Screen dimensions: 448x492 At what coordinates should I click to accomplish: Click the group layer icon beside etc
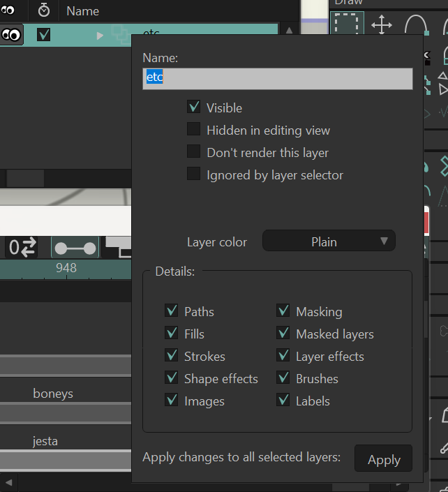tap(121, 34)
